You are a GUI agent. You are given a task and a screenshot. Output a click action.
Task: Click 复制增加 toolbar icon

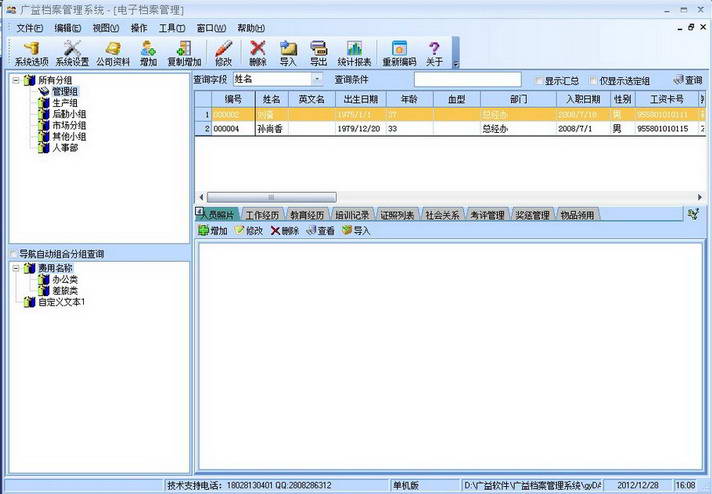(184, 54)
